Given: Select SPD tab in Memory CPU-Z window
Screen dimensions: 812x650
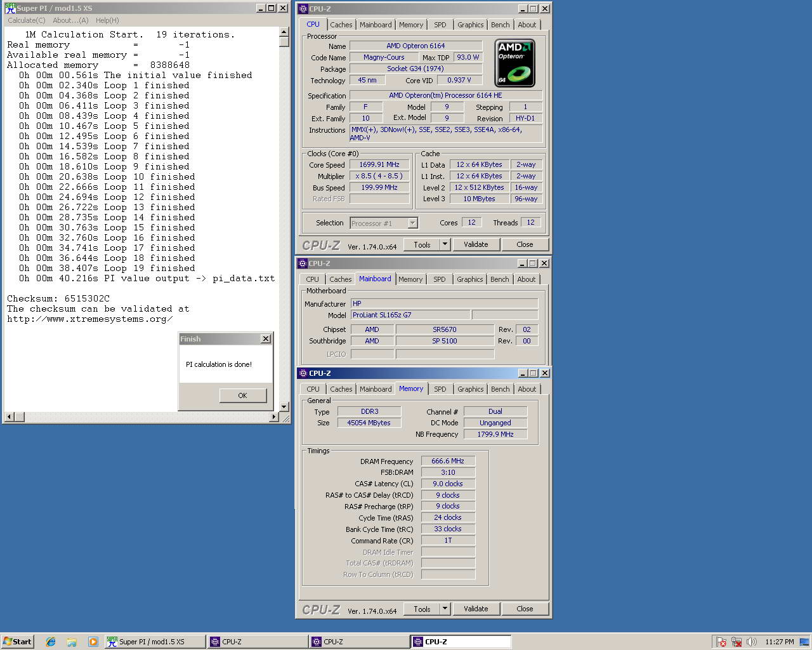Looking at the screenshot, I should click(440, 389).
